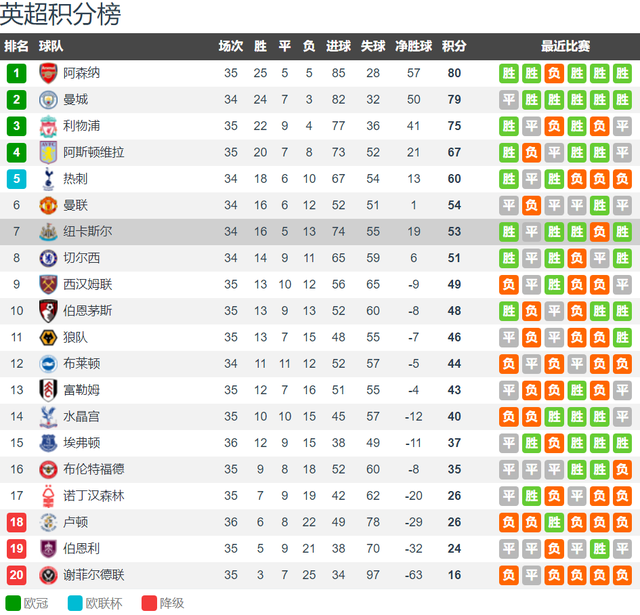
Task: Click the Tottenham cockerel crest
Action: (x=48, y=179)
